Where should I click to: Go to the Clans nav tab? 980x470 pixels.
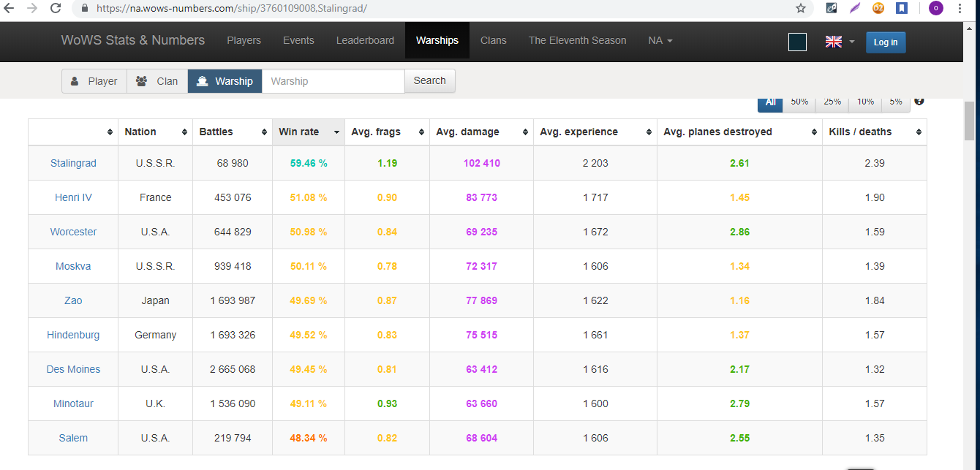click(493, 40)
